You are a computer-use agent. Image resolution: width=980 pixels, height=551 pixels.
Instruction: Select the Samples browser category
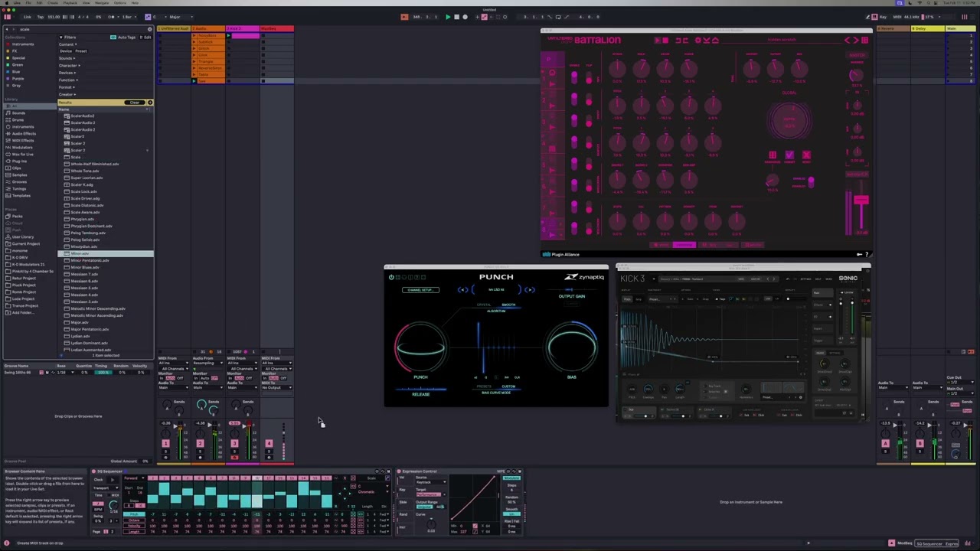click(20, 174)
